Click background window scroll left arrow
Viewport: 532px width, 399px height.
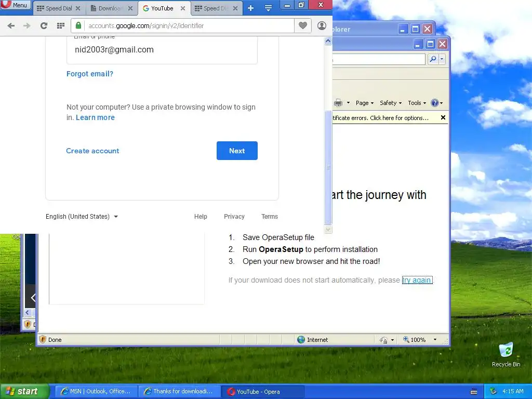coord(28,312)
